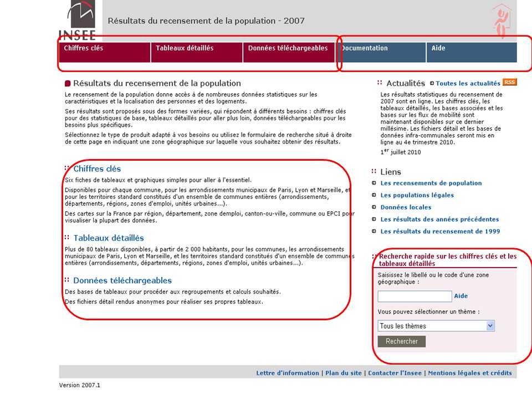The image size is (532, 399).
Task: Open the Tableaux détaillés menu tab
Action: (x=197, y=52)
